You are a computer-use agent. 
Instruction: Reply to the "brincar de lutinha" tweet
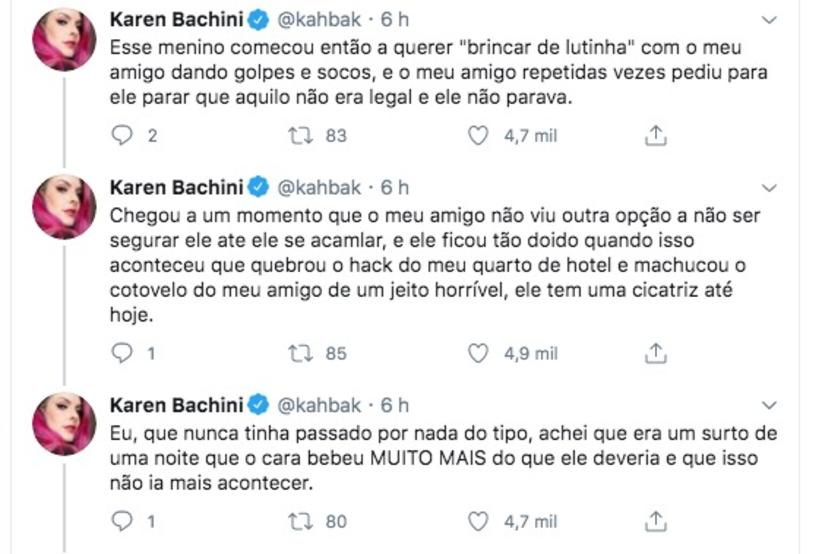point(122,135)
